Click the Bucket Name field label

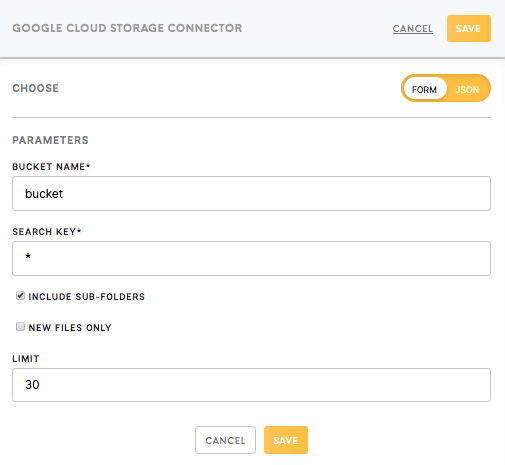[x=51, y=167]
